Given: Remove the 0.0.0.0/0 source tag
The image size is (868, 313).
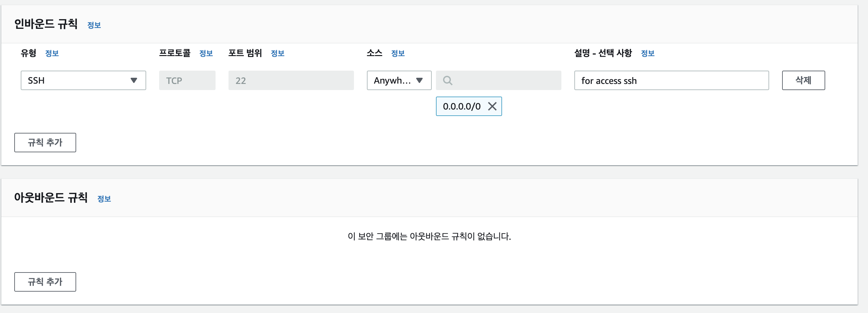Looking at the screenshot, I should (x=492, y=107).
